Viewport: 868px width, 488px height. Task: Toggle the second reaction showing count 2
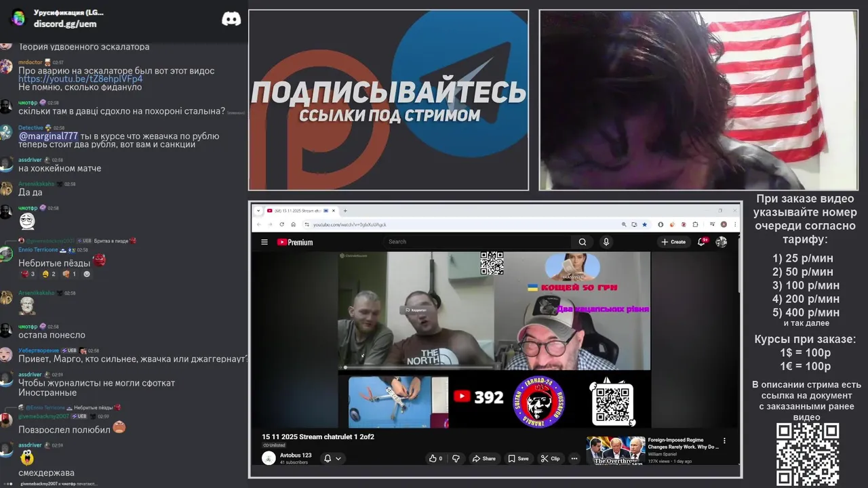(49, 274)
